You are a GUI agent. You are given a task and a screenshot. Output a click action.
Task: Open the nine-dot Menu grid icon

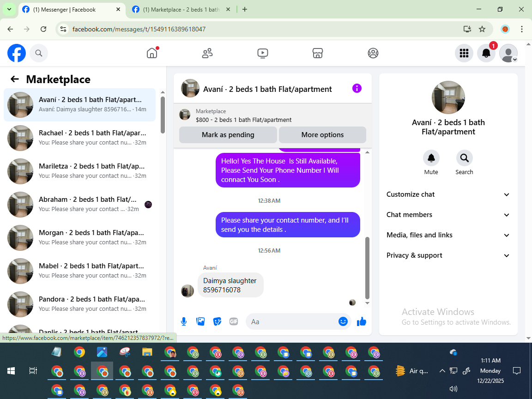[464, 53]
